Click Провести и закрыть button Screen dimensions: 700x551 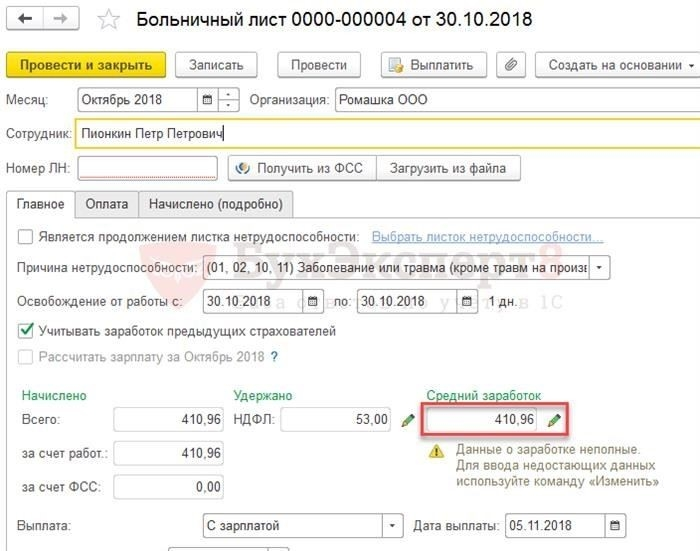[x=86, y=65]
